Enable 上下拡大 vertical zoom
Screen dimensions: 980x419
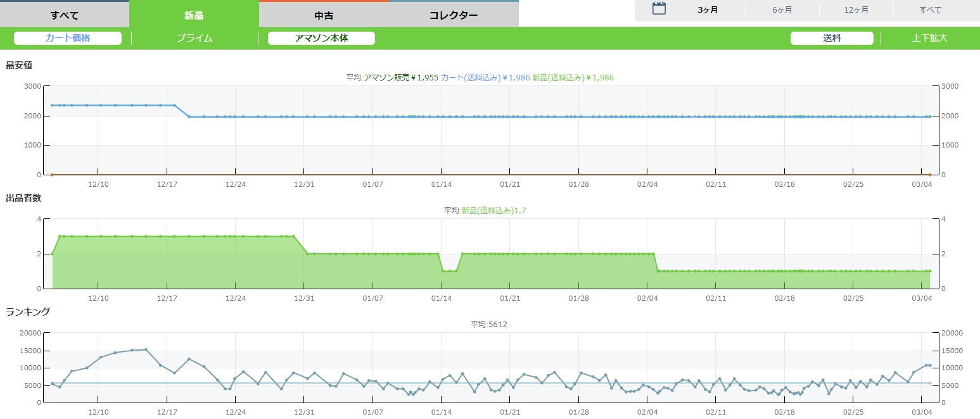click(x=929, y=38)
